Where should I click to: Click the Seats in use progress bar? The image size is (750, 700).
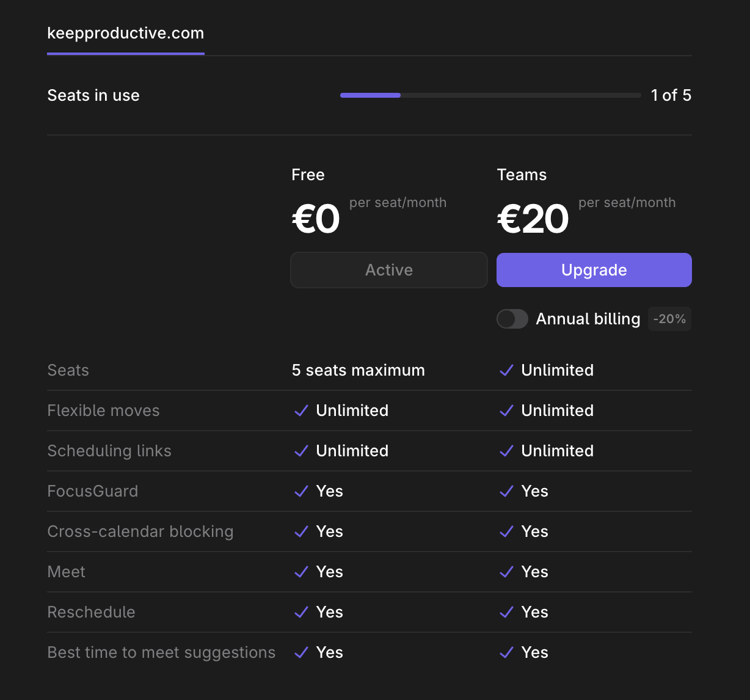pyautogui.click(x=490, y=95)
